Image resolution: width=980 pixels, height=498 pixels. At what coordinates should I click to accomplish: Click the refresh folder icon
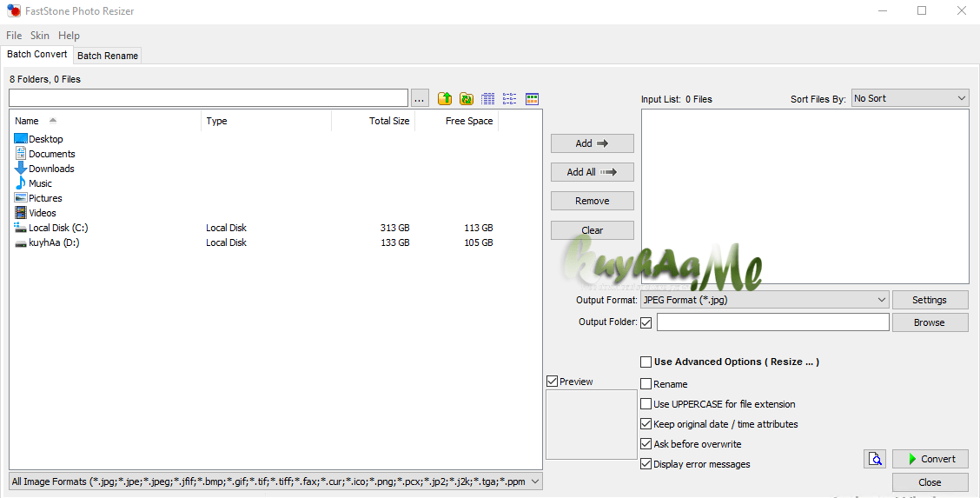467,99
